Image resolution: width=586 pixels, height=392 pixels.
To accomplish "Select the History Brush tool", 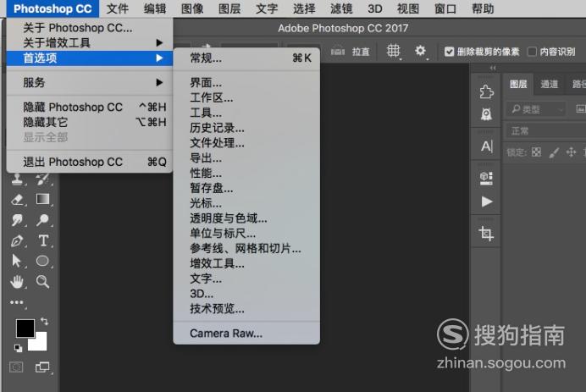I will click(42, 179).
